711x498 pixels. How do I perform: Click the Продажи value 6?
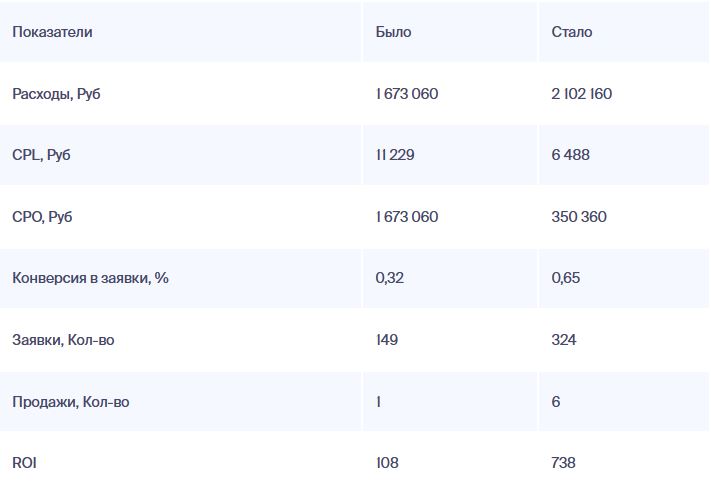[x=556, y=402]
